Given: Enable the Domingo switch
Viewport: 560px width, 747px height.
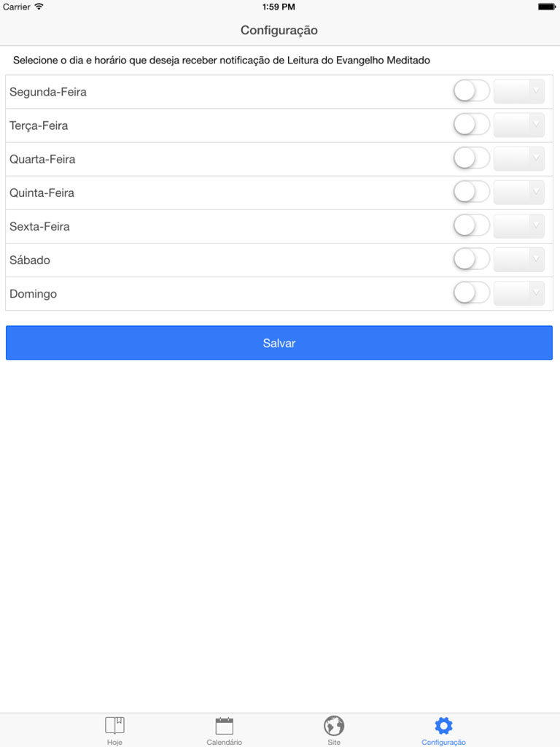Looking at the screenshot, I should coord(472,293).
